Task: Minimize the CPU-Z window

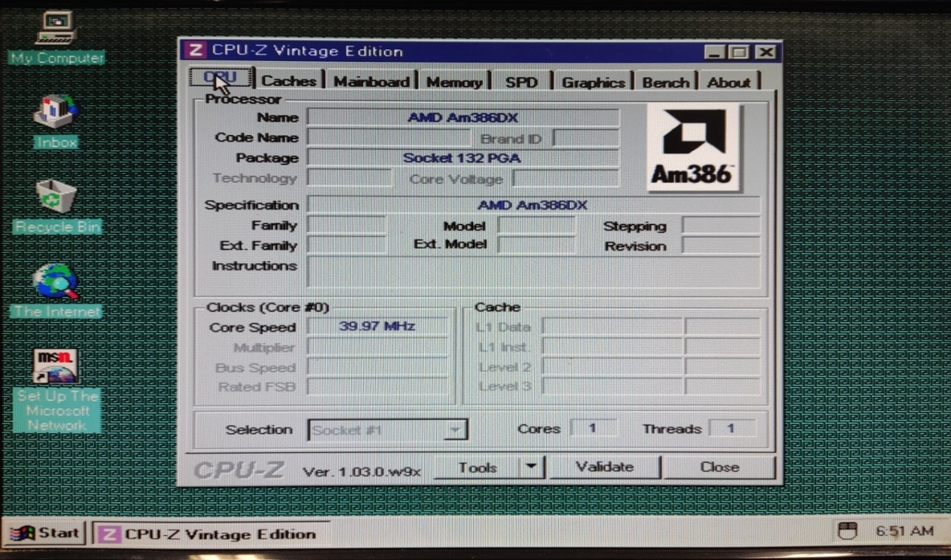Action: 714,52
